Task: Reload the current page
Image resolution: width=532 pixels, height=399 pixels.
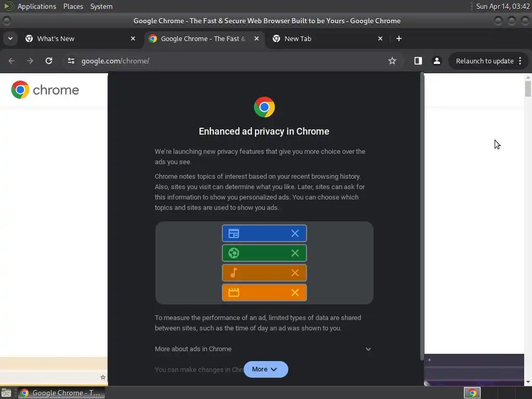Action: pyautogui.click(x=49, y=61)
